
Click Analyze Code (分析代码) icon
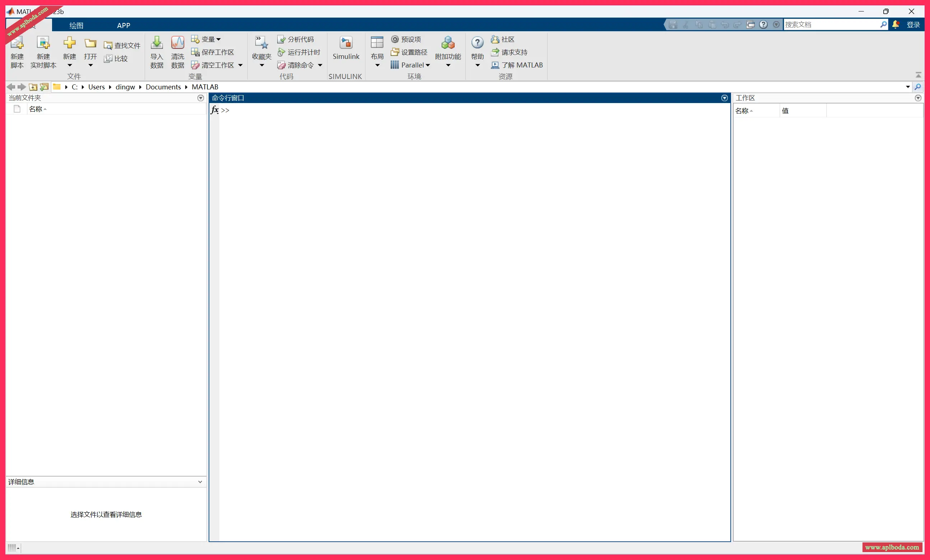point(281,39)
